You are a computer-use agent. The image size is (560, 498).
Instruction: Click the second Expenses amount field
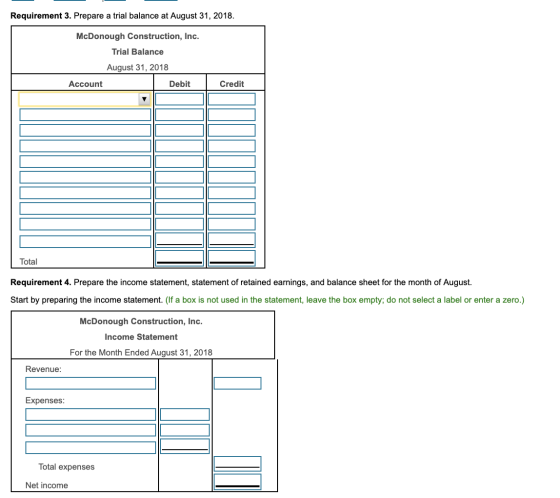(x=185, y=430)
